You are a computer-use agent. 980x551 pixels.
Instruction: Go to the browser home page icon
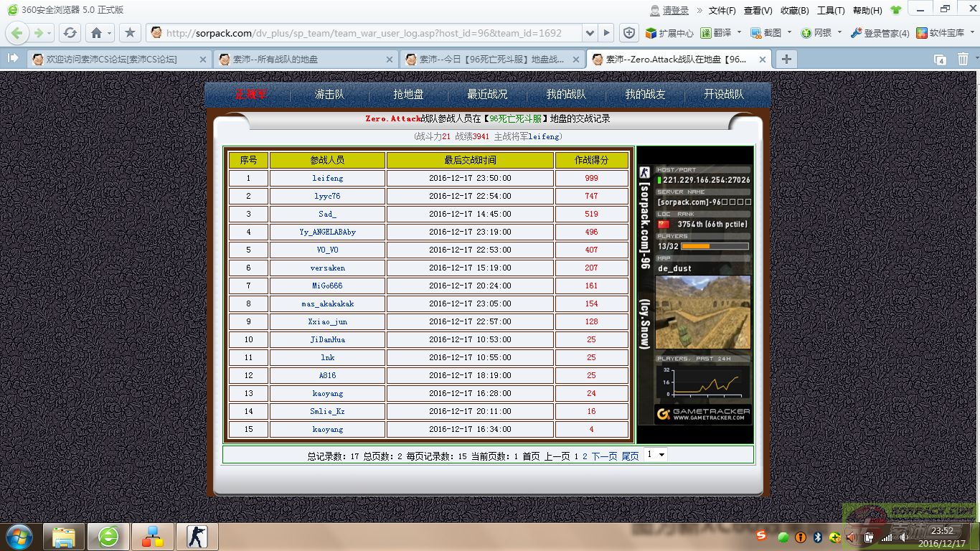click(96, 33)
